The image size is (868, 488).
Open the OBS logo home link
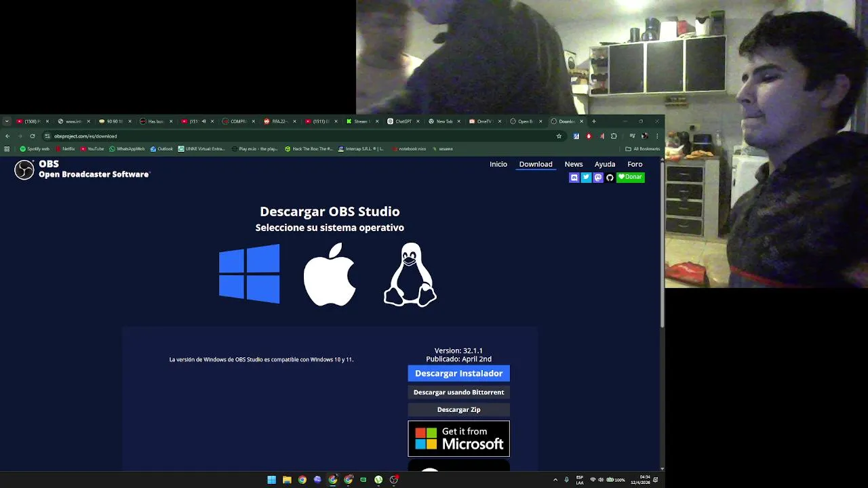tap(82, 169)
